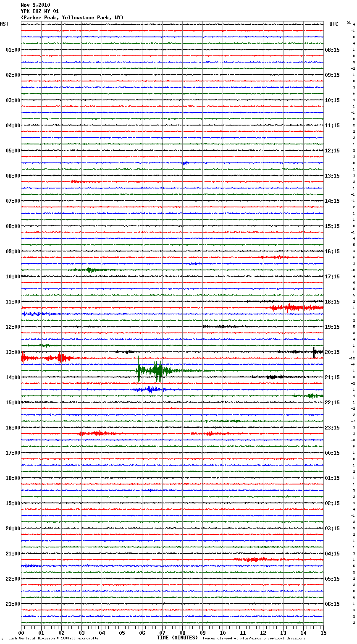Screen dimensions: 357x644
Task: Click the UTC time label "18:15"
Action: [332, 302]
